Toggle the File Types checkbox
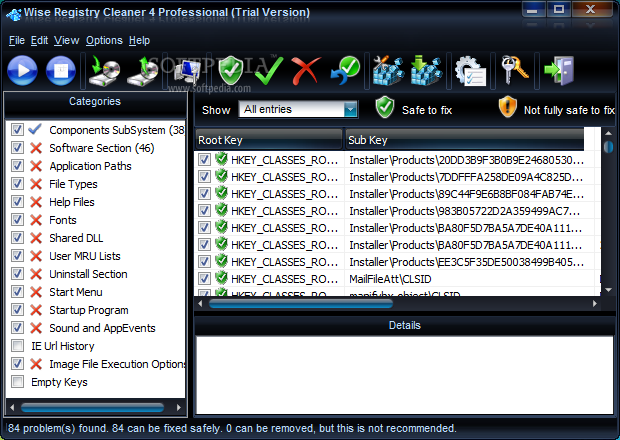The height and width of the screenshot is (440, 620). pos(17,184)
